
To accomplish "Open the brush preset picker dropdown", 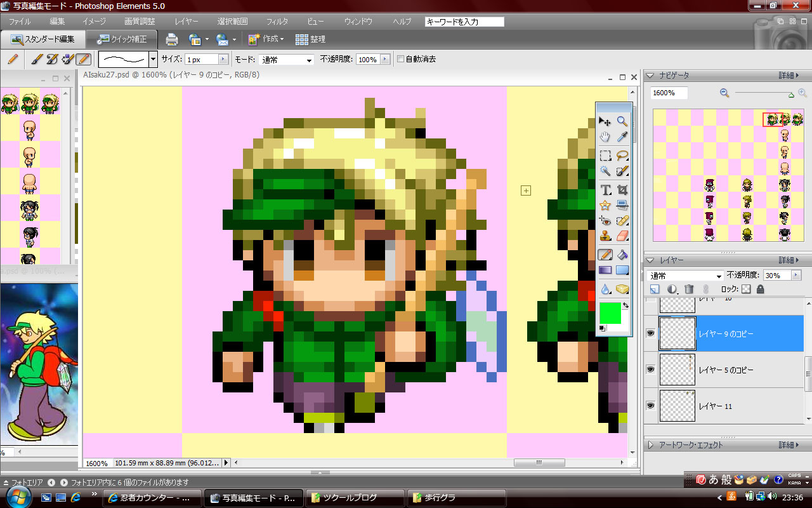I will click(153, 60).
